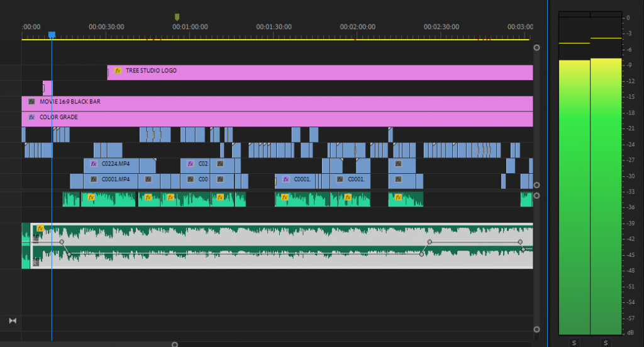Image resolution: width=644 pixels, height=347 pixels.
Task: Click the bottom audio tracks vertical scroll handle
Action: (x=536, y=329)
